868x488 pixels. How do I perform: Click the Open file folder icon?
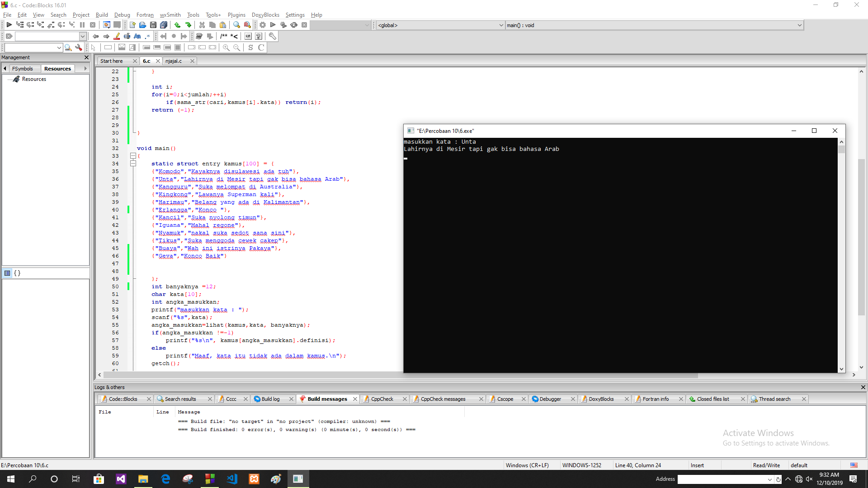click(142, 25)
